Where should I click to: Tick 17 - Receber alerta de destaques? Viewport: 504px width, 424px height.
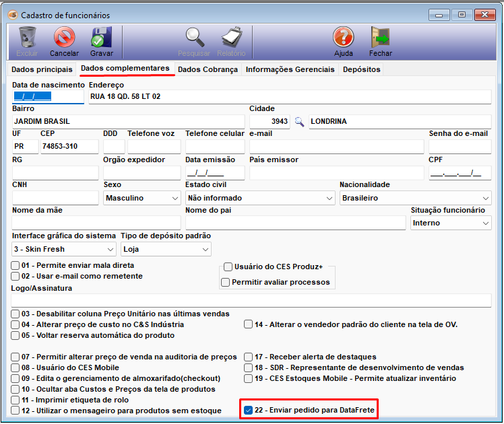[x=249, y=357]
